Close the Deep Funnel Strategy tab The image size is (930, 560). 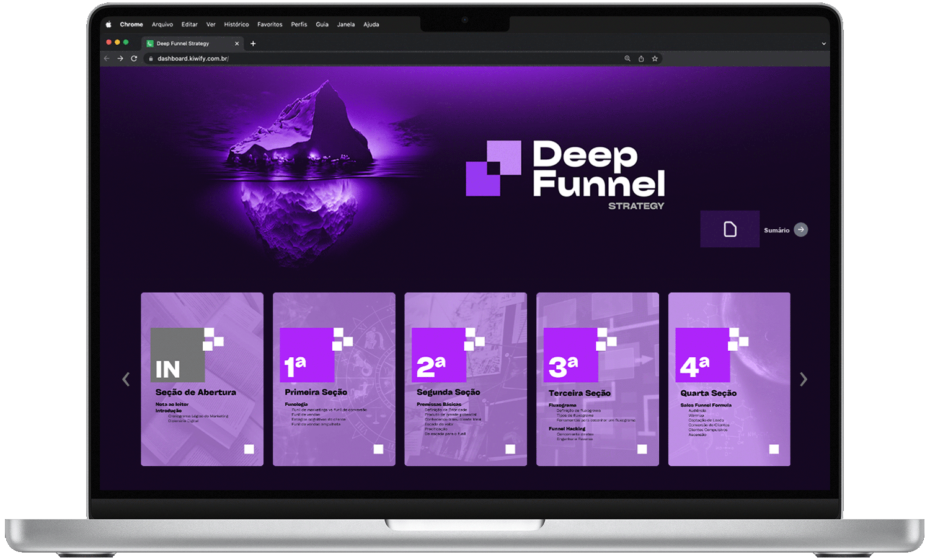(x=237, y=43)
